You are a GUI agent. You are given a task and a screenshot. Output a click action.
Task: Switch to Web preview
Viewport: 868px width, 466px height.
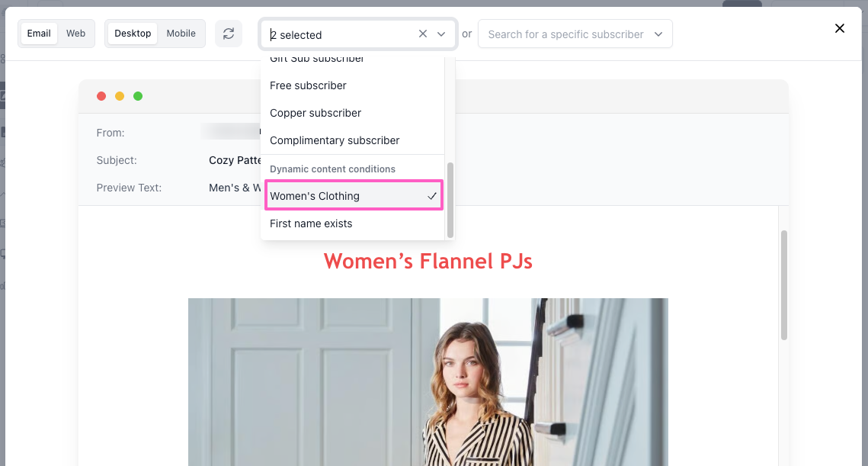(75, 34)
